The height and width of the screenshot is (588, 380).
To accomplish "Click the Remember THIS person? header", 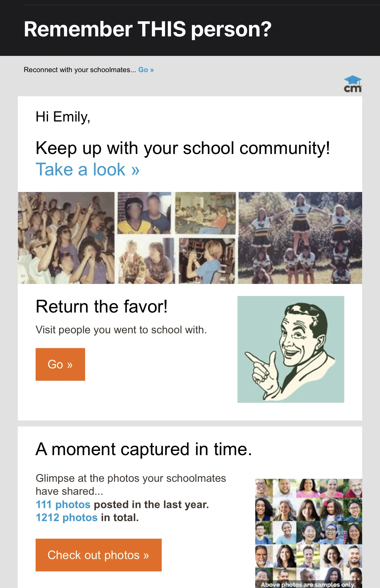I will [x=147, y=29].
